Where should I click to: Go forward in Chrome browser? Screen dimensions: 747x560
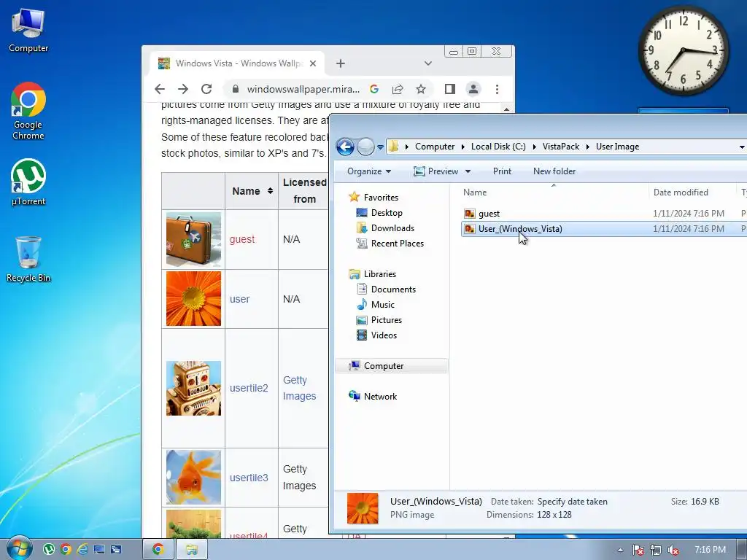click(183, 89)
